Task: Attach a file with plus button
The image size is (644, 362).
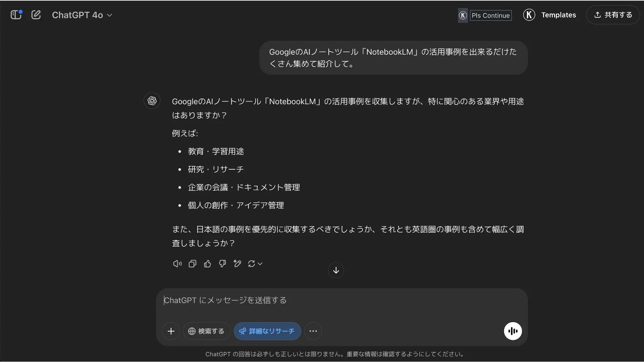Action: click(x=171, y=331)
